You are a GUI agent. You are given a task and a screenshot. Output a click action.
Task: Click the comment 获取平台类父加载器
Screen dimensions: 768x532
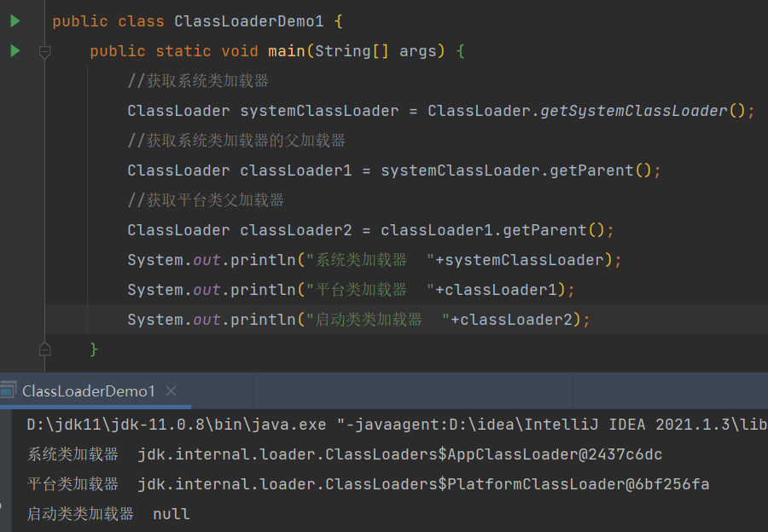(x=205, y=200)
